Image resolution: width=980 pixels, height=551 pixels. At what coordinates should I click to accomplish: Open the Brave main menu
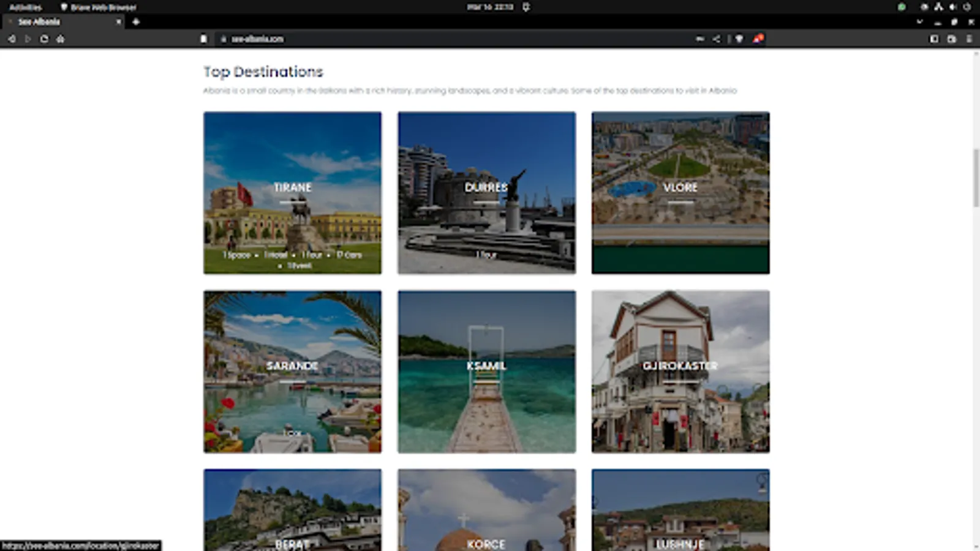969,39
